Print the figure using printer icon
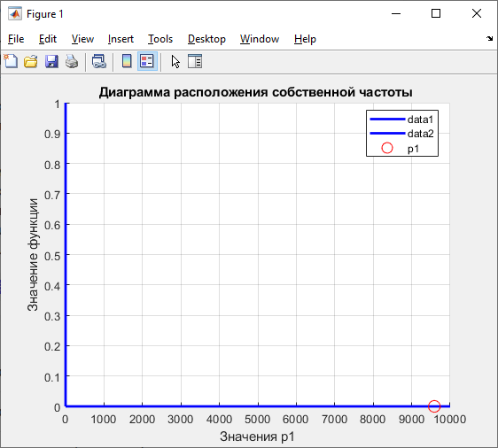This screenshot has width=498, height=448. (72, 61)
